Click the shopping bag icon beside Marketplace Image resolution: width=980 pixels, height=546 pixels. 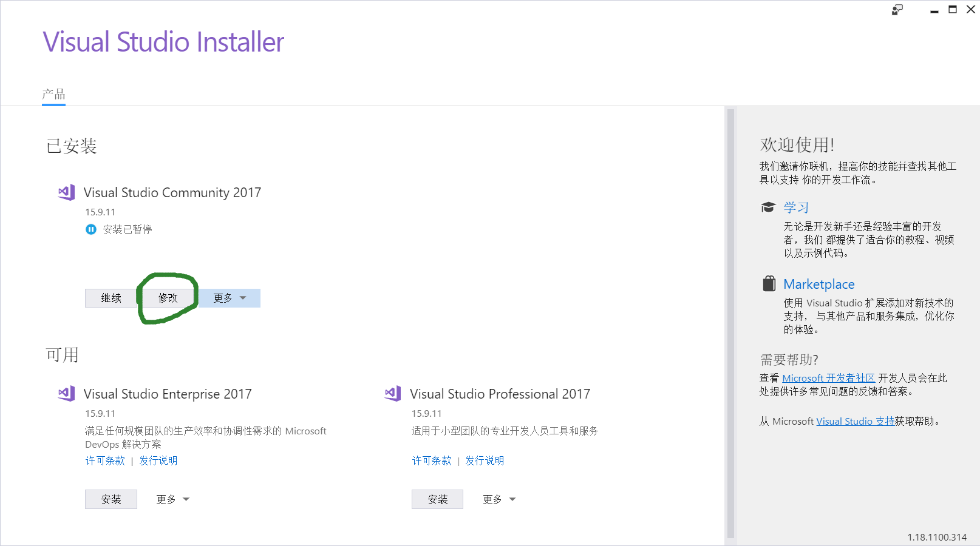point(769,283)
